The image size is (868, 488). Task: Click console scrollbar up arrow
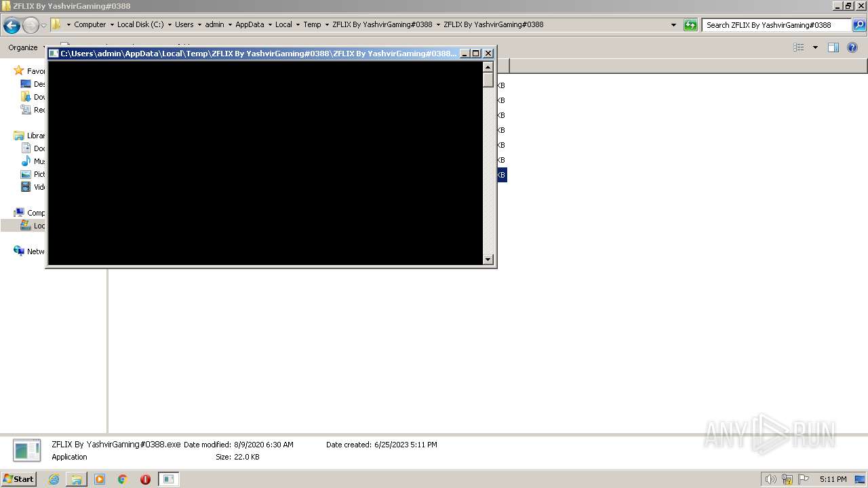pyautogui.click(x=488, y=66)
